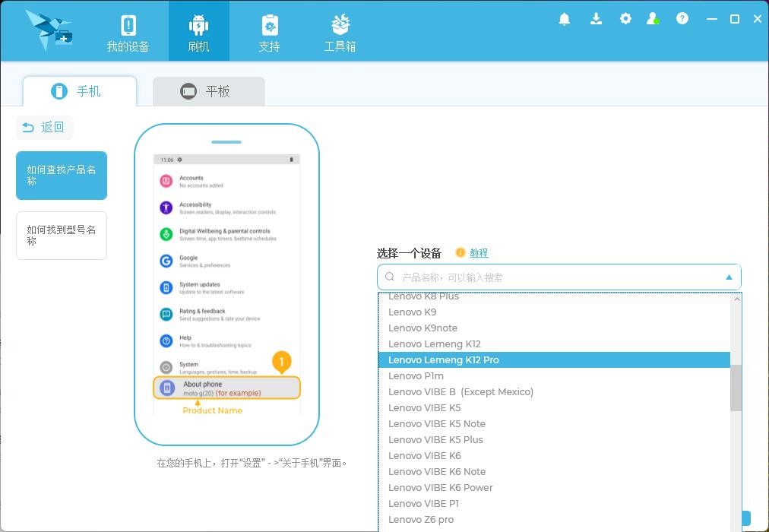Select 如何找到型号名称 guide
This screenshot has height=532, width=769.
62,236
